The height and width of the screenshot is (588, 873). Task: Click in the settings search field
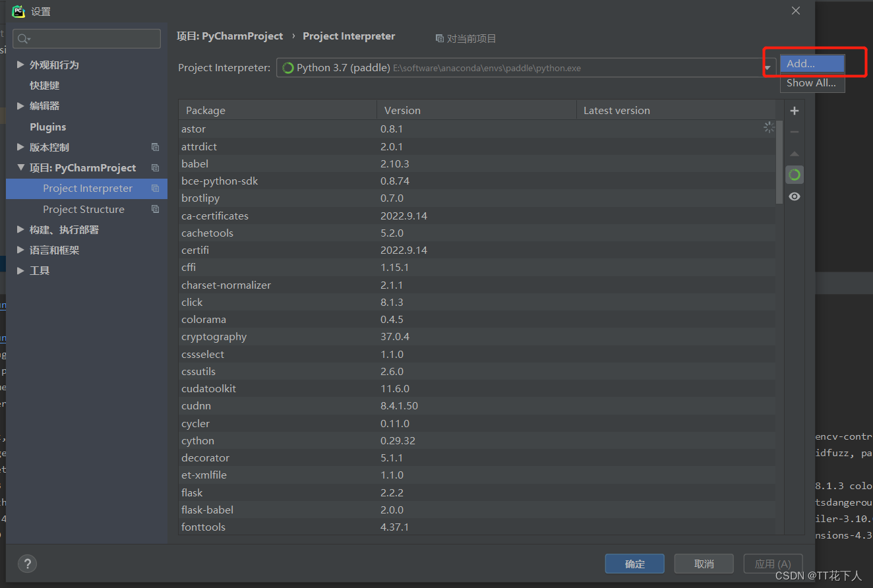coord(86,39)
